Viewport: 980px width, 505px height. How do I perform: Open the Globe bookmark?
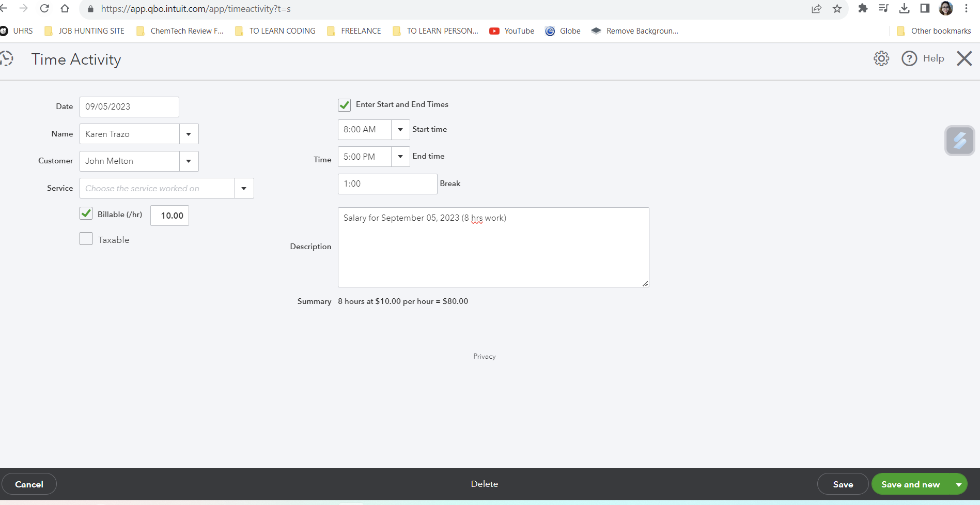(563, 31)
